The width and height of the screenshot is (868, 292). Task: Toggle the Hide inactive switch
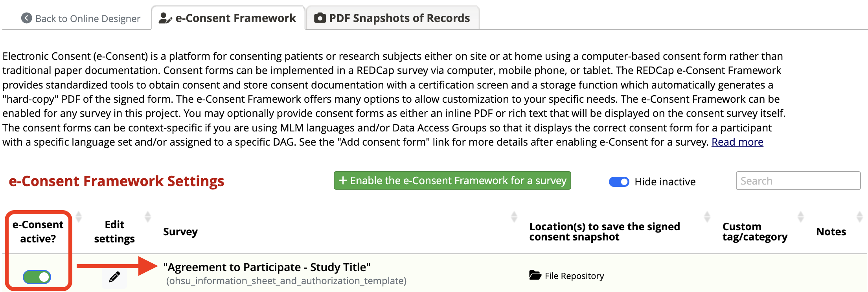[619, 182]
